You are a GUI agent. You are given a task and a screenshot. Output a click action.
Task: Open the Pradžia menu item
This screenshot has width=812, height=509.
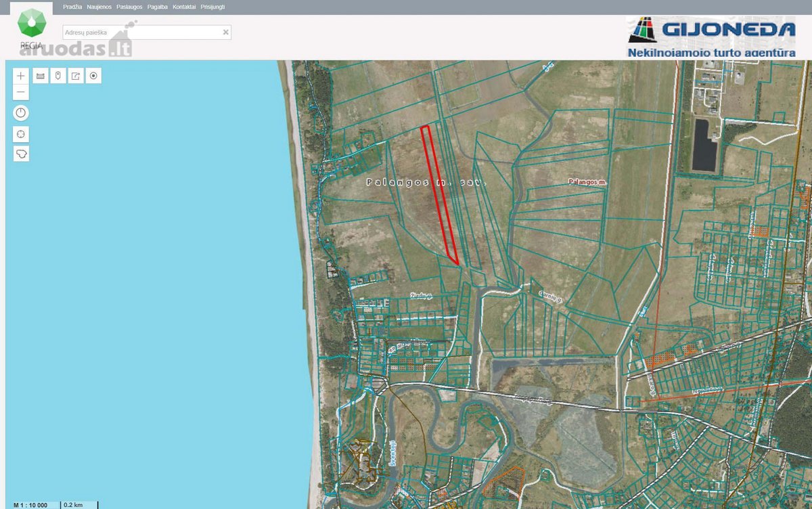click(x=72, y=7)
